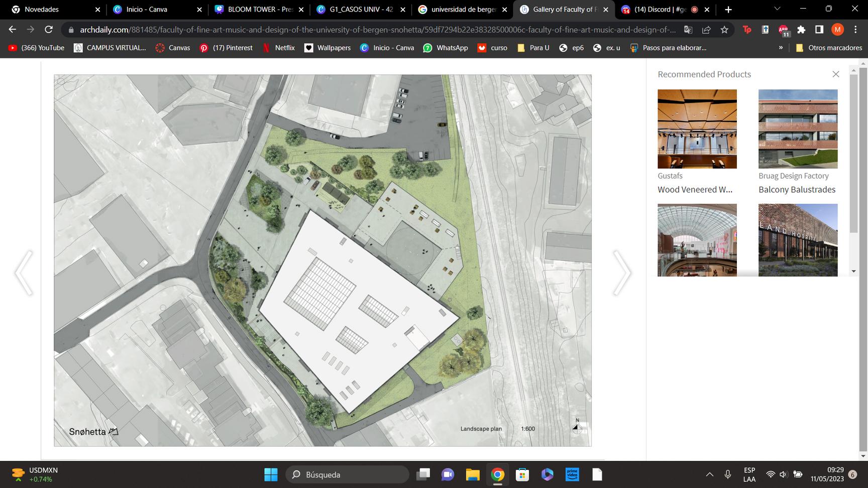This screenshot has height=488, width=868.
Task: Click the Bruag Design Factory brand
Action: (x=794, y=176)
